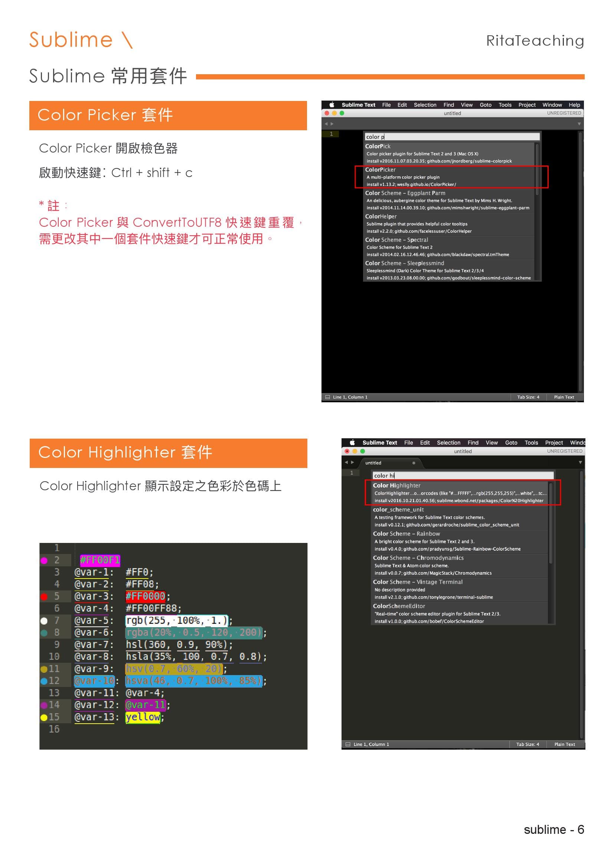Select the ColorPicker package in the results list
This screenshot has width=614, height=868.
450,177
